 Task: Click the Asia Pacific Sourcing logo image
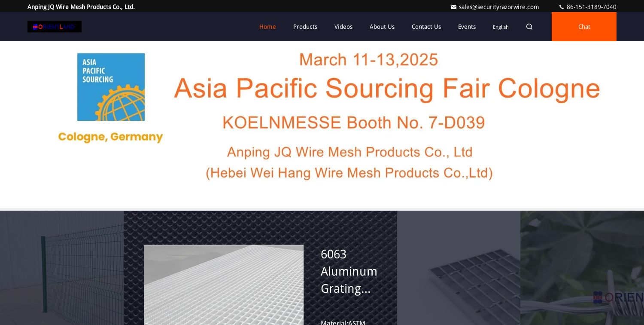[111, 87]
